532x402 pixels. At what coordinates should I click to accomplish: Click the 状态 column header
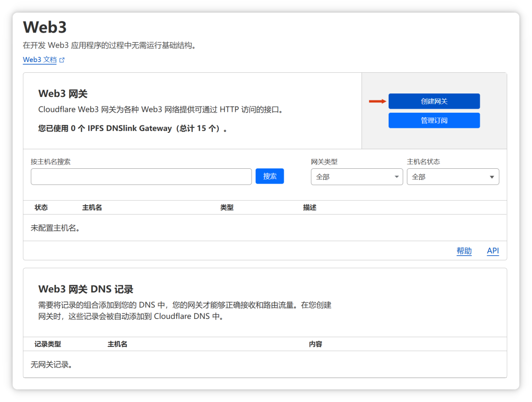tap(41, 208)
